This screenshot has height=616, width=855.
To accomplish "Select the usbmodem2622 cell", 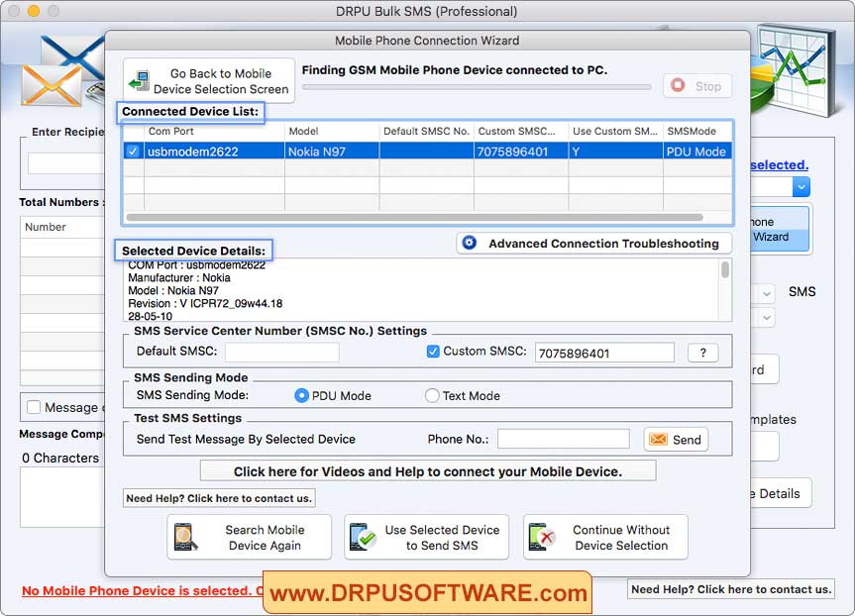I will [214, 152].
